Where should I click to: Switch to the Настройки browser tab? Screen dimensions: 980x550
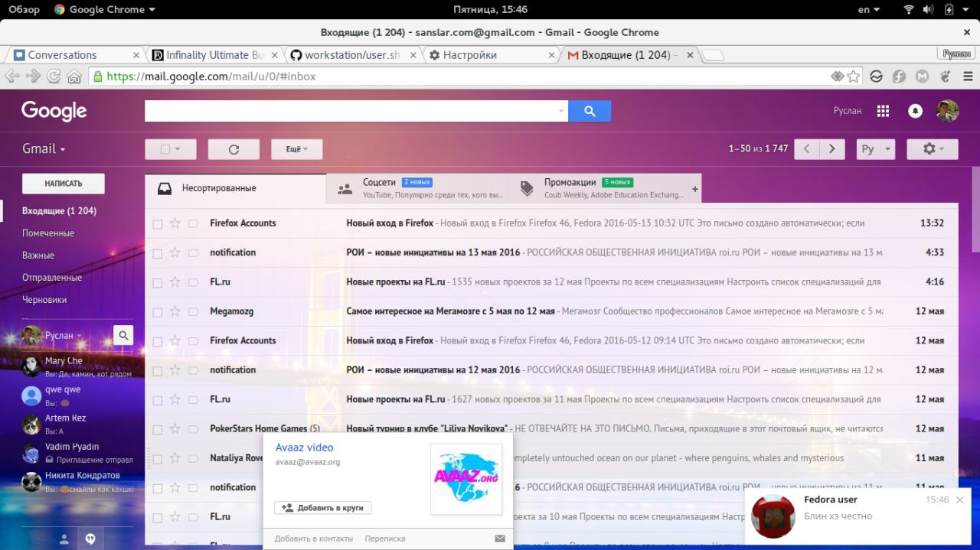pos(492,55)
